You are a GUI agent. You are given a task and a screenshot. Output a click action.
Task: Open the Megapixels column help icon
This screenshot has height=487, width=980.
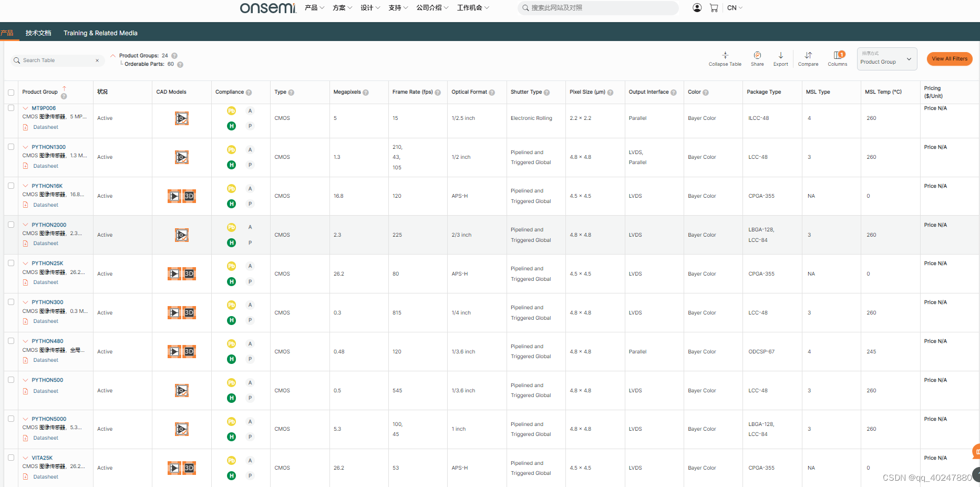[366, 93]
